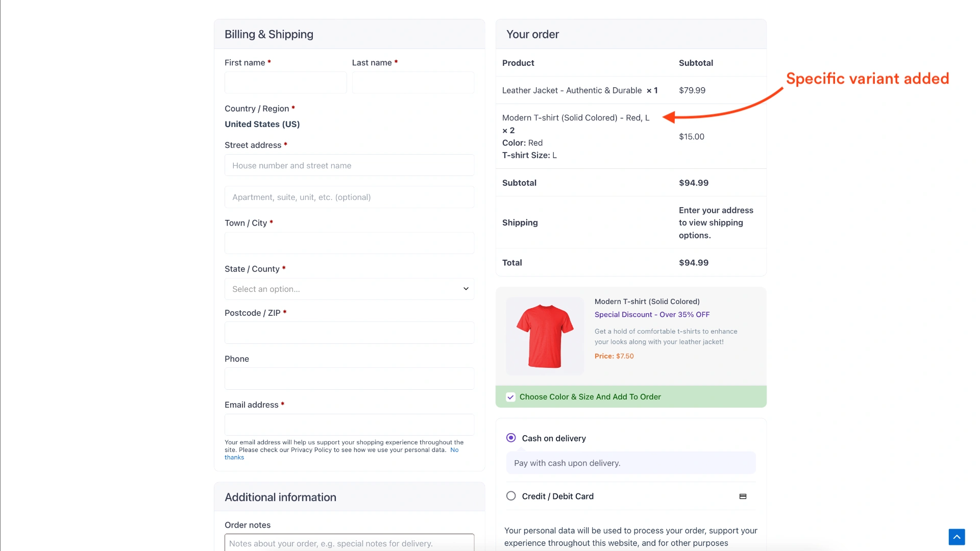
Task: Focus the Last name field
Action: pyautogui.click(x=412, y=82)
